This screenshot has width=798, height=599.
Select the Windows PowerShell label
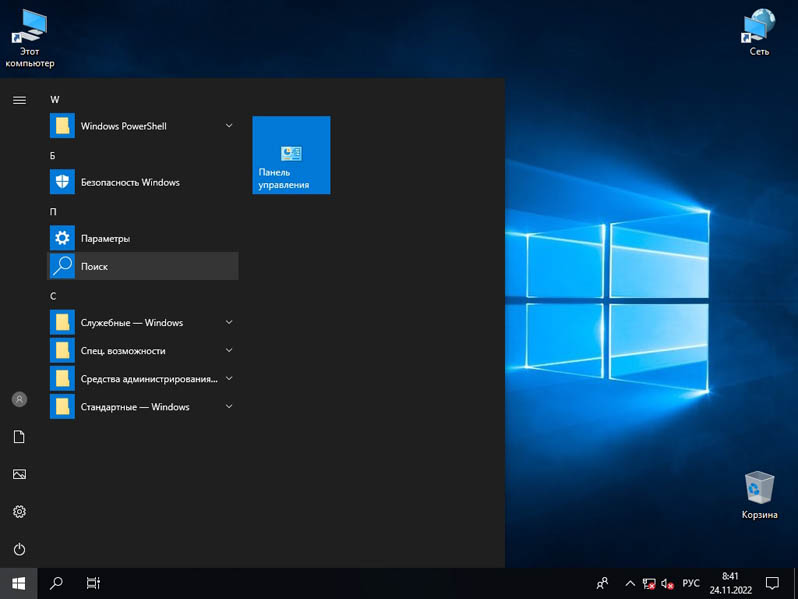pyautogui.click(x=124, y=126)
